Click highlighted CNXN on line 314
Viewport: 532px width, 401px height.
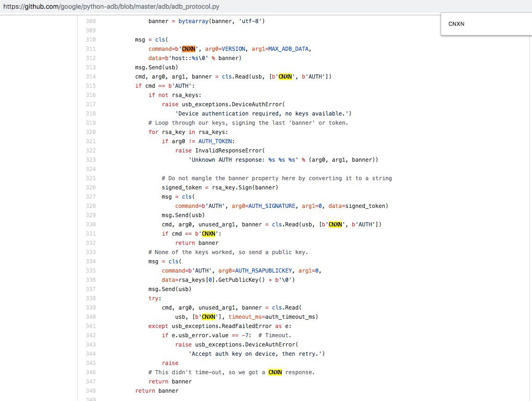coord(285,77)
